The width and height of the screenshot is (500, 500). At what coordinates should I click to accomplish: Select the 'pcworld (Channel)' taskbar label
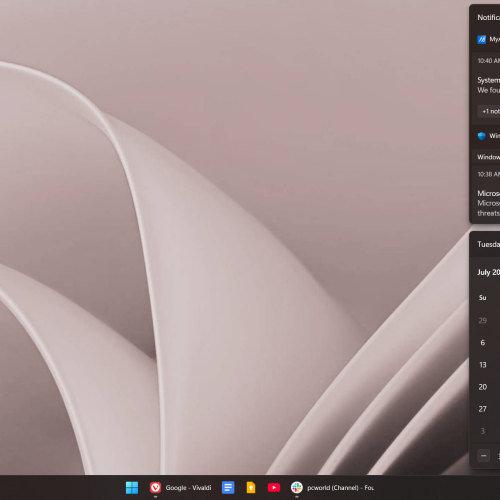click(340, 488)
